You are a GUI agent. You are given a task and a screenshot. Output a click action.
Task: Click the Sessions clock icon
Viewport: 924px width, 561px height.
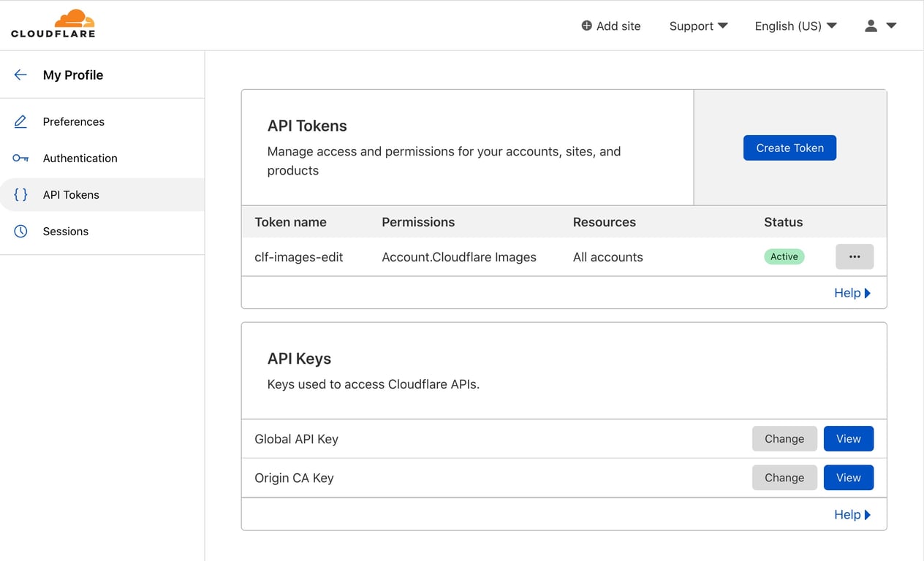pyautogui.click(x=20, y=232)
